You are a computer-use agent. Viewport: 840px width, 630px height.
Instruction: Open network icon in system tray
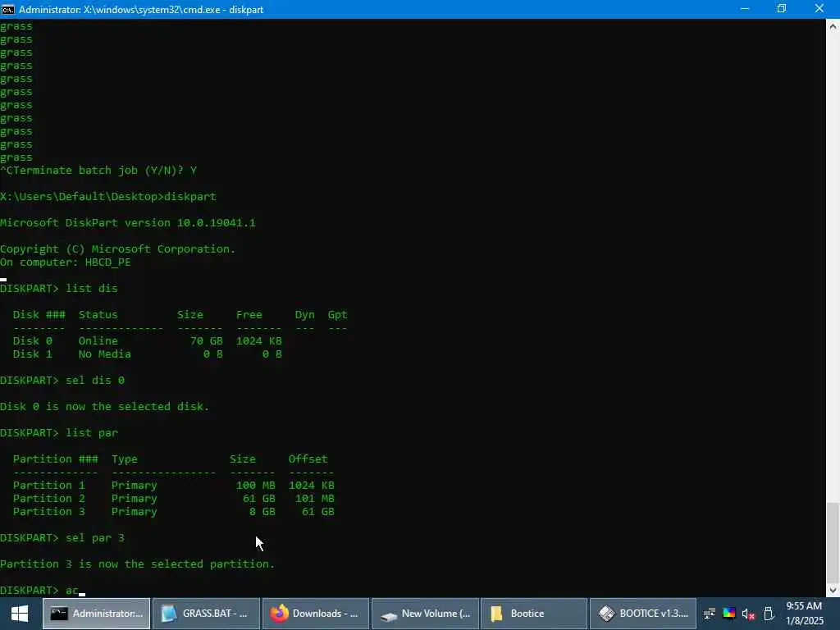[710, 614]
